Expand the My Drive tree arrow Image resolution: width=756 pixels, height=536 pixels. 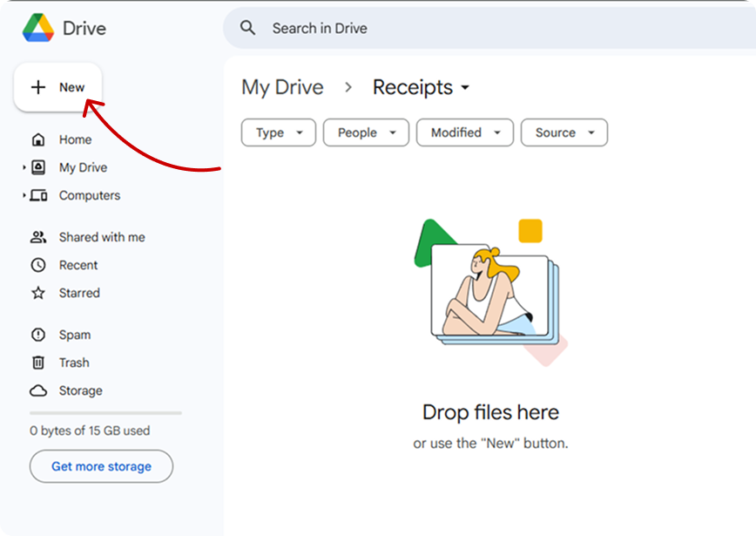[24, 167]
